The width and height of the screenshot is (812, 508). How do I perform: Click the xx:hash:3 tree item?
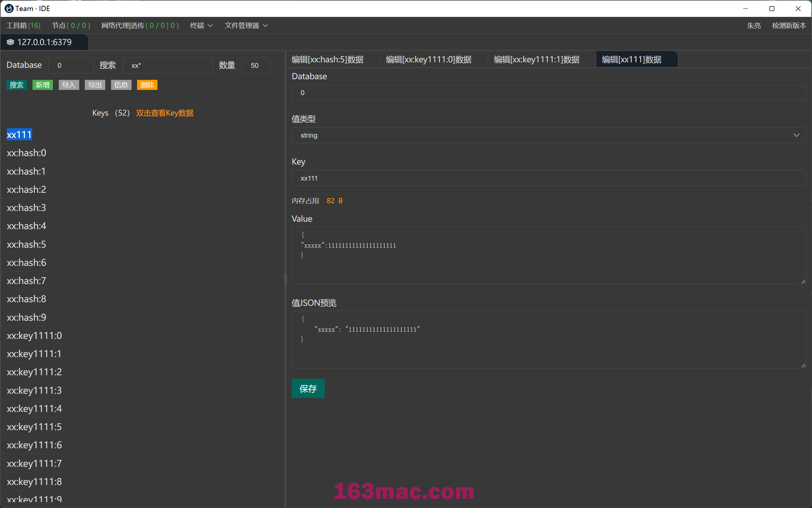[x=26, y=208]
